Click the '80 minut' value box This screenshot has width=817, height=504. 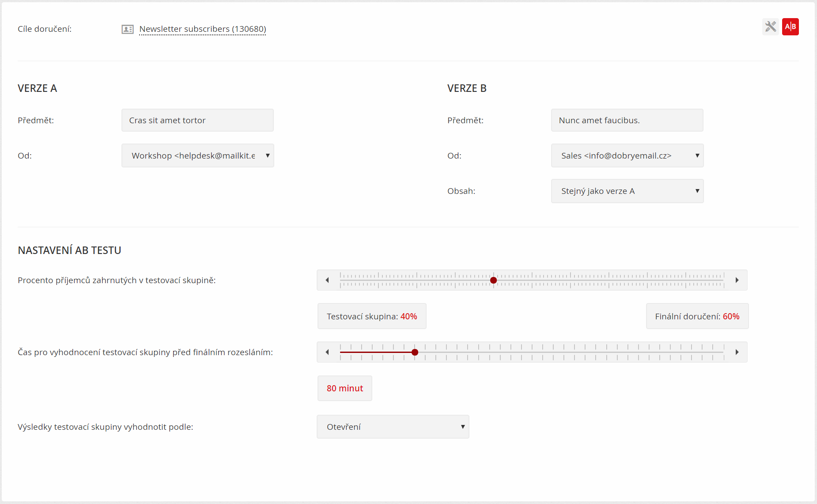(345, 388)
